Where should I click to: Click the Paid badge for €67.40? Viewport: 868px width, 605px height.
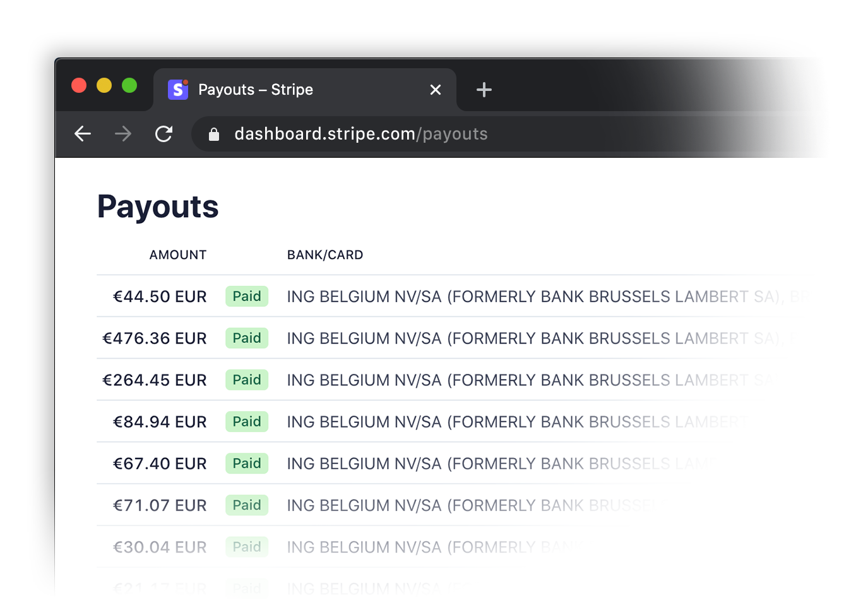(x=247, y=463)
